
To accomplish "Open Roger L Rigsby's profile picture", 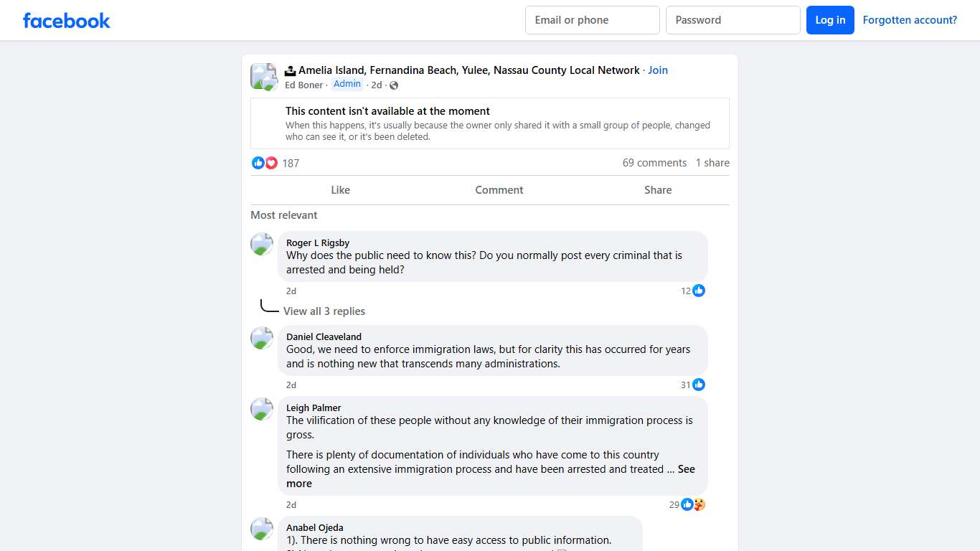I will [262, 244].
